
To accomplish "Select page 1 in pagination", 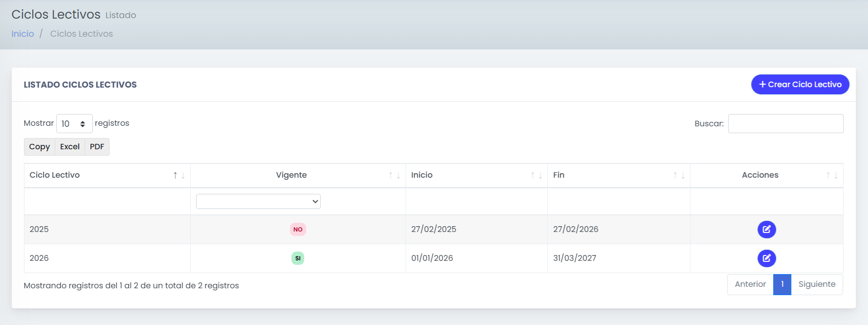I will (782, 284).
